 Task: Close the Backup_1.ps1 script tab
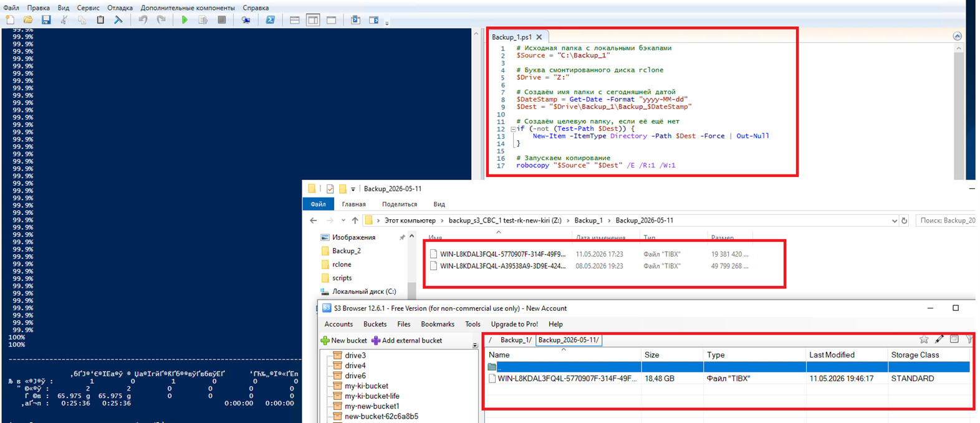click(x=539, y=37)
